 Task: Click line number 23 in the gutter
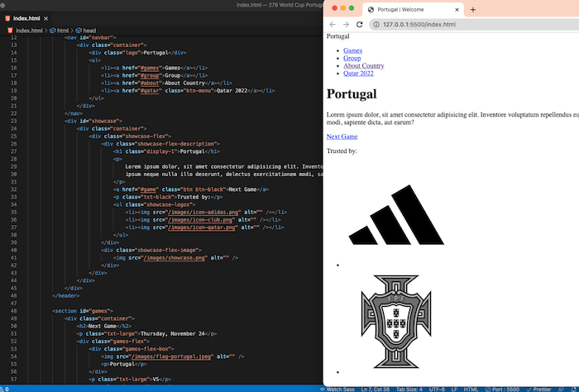click(x=14, y=121)
